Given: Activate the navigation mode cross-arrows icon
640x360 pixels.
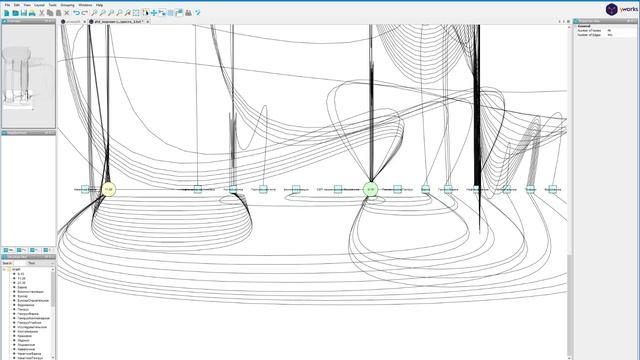Looking at the screenshot, I should 153,13.
